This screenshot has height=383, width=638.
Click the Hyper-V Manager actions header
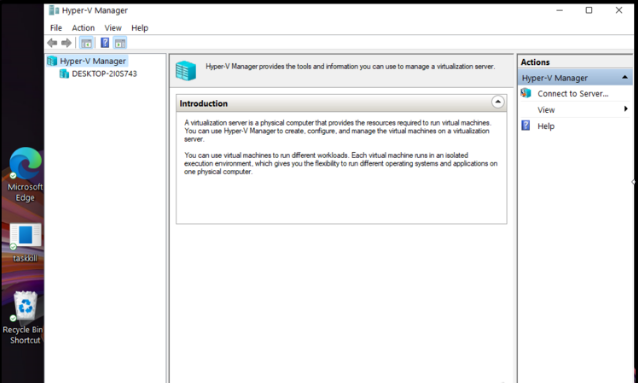[x=575, y=77]
